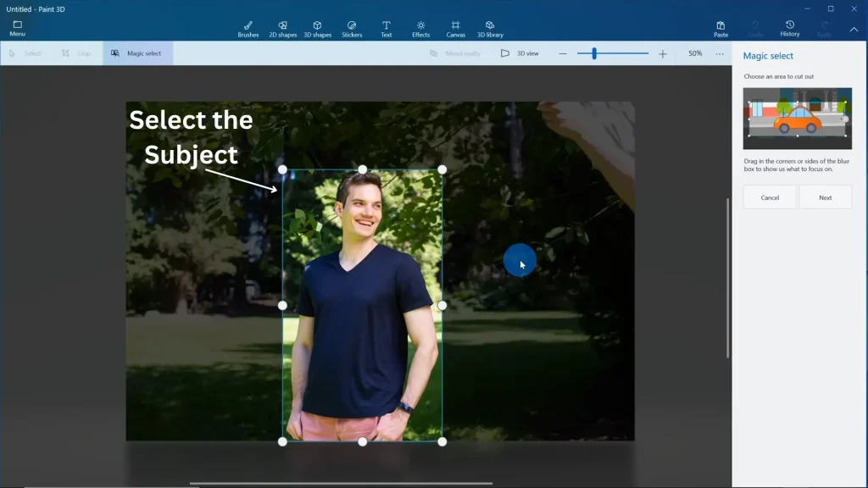This screenshot has height=488, width=868.
Task: Toggle 3D view mode
Action: (x=520, y=53)
